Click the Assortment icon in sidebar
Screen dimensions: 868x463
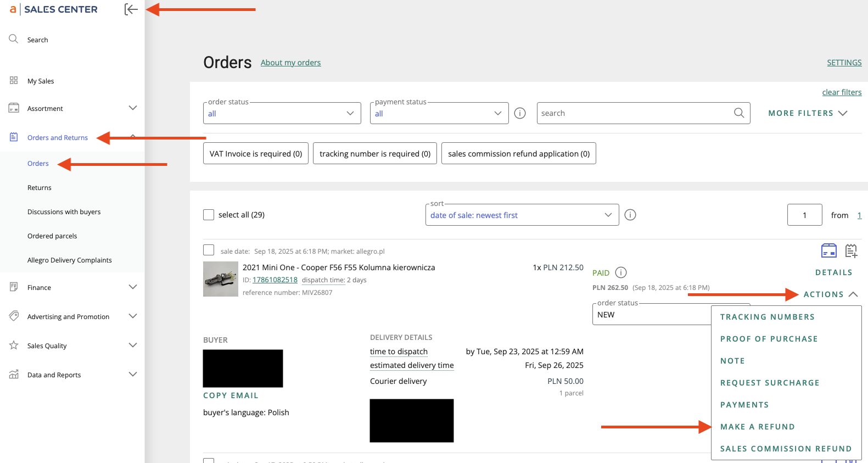(14, 108)
